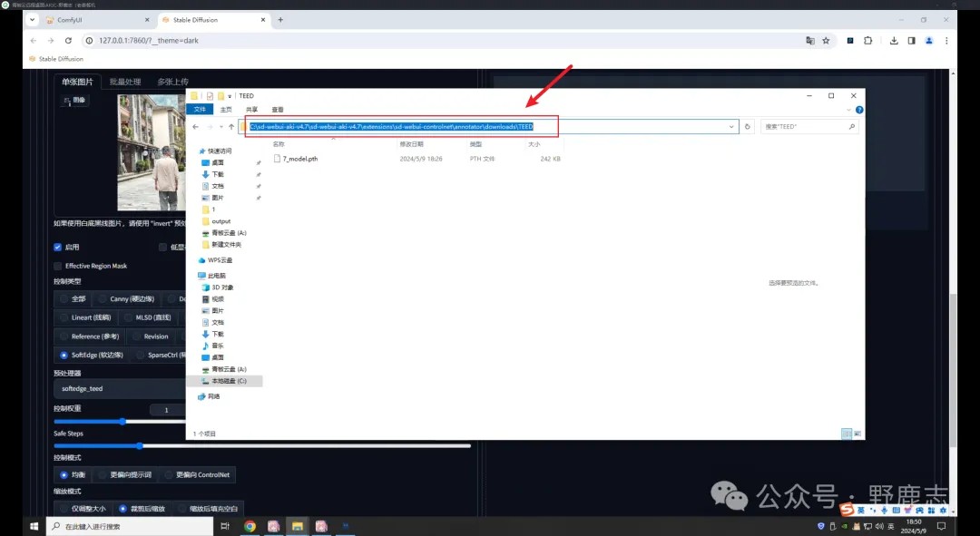
Task: Refresh the TEED folder view
Action: tap(747, 127)
